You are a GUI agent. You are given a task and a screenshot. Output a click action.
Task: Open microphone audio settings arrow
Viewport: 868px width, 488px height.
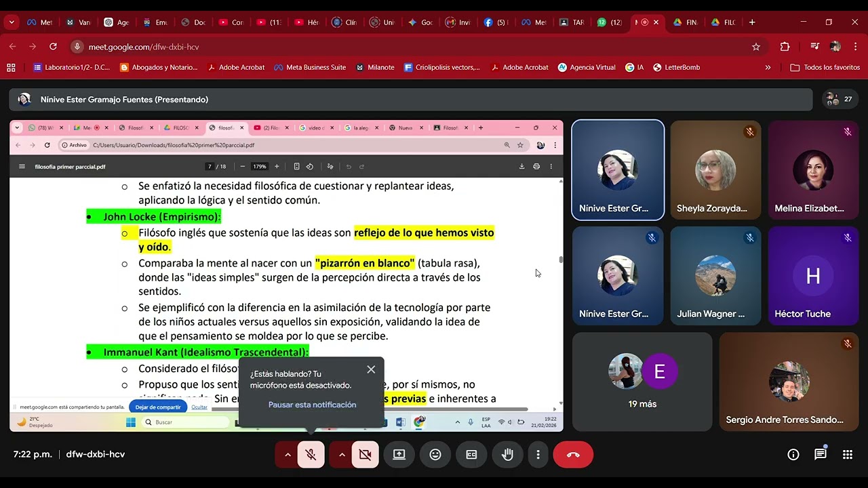(x=288, y=454)
